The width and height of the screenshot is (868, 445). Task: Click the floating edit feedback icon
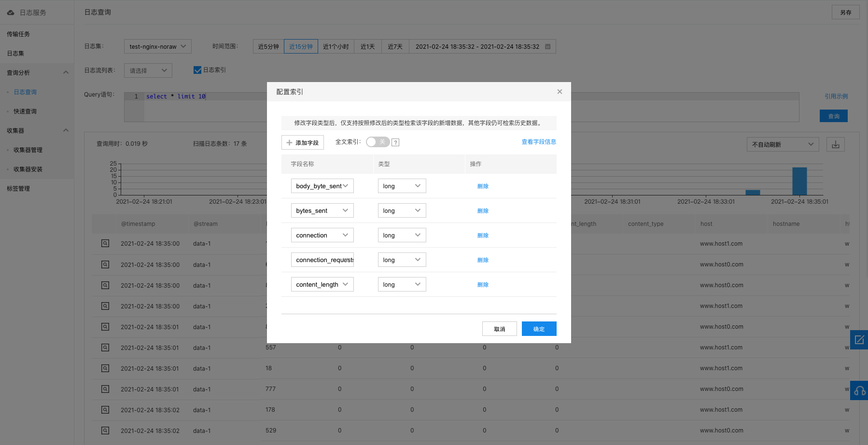[x=859, y=340]
